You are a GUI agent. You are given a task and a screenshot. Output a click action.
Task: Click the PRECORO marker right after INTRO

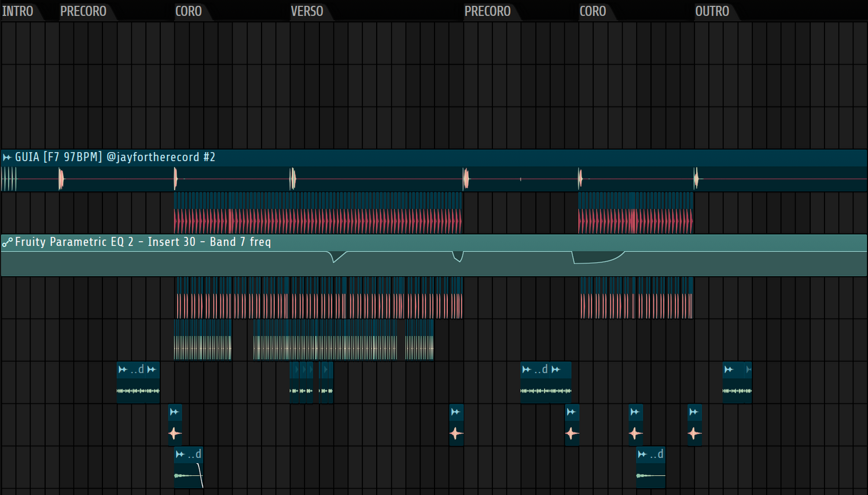tap(83, 12)
